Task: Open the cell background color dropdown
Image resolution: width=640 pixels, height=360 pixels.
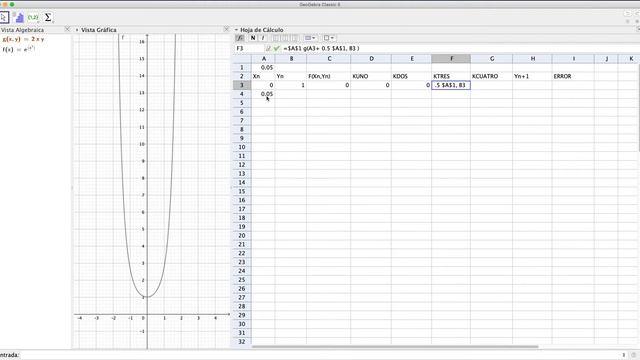Action: tap(310, 38)
